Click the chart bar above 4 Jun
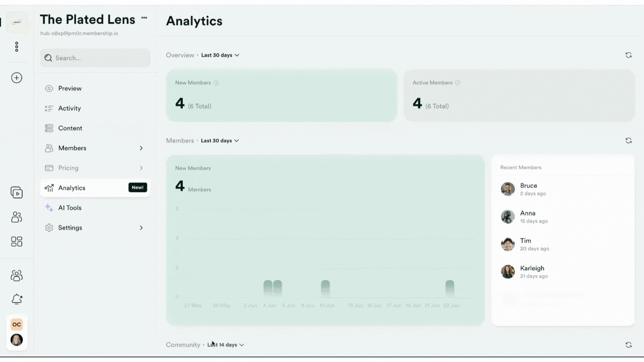 (x=268, y=289)
